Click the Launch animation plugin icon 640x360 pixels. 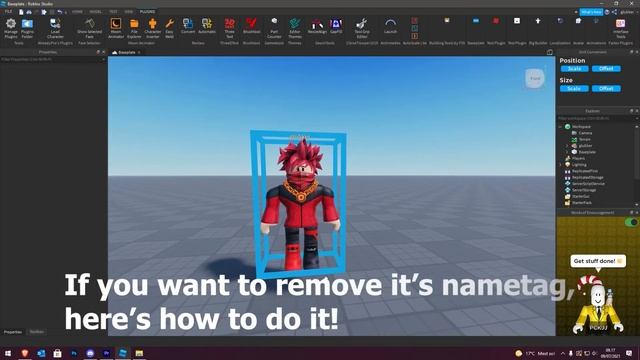pos(390,26)
